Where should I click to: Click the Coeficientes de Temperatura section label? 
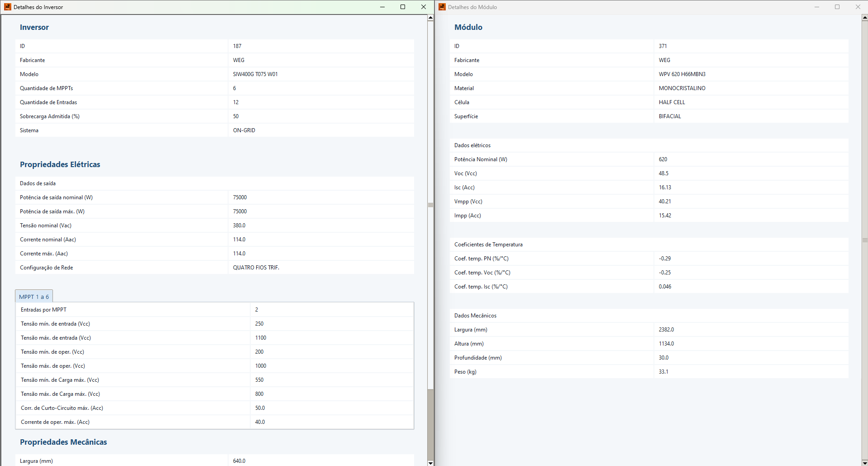[488, 244]
